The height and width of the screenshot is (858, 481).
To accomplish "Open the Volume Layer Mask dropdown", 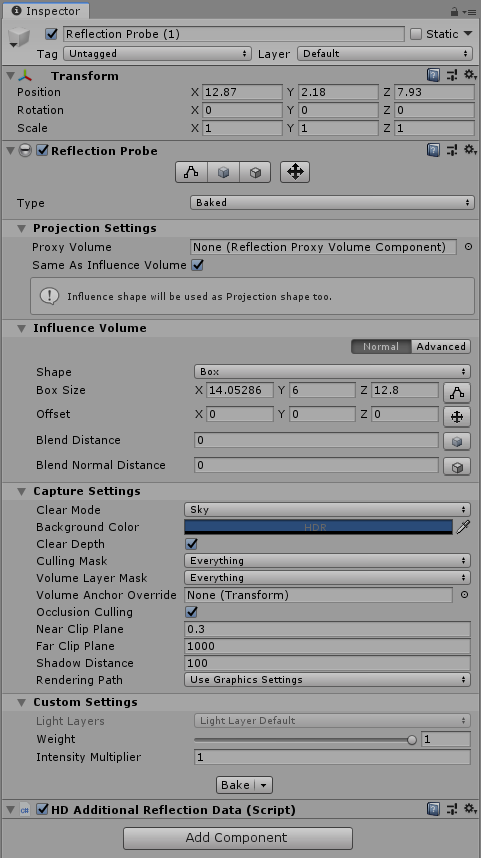I will point(327,577).
